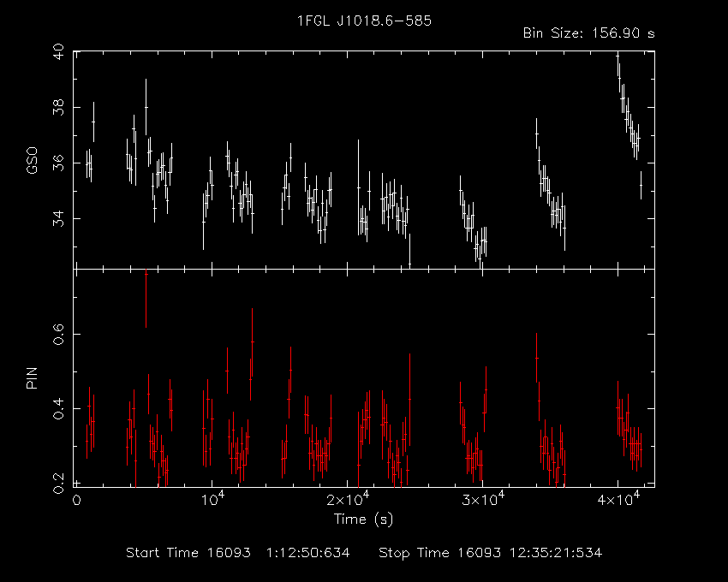Click the GSO axis tick label 38
728x582 pixels.
[59, 107]
